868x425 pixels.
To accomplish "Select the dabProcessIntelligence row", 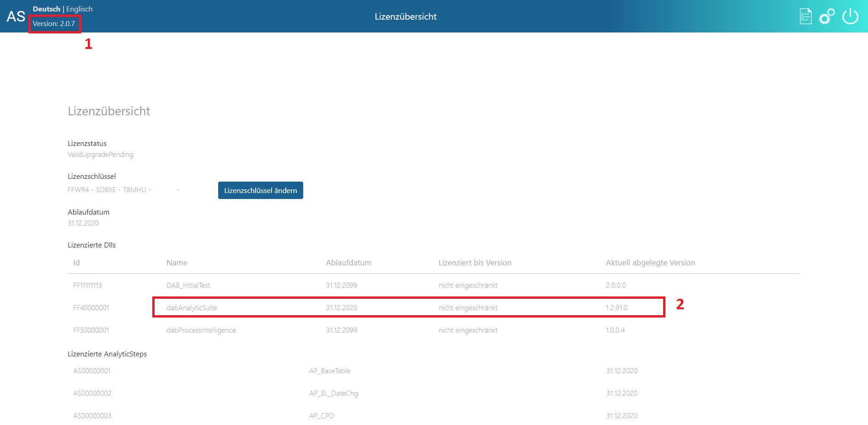I will click(x=201, y=330).
